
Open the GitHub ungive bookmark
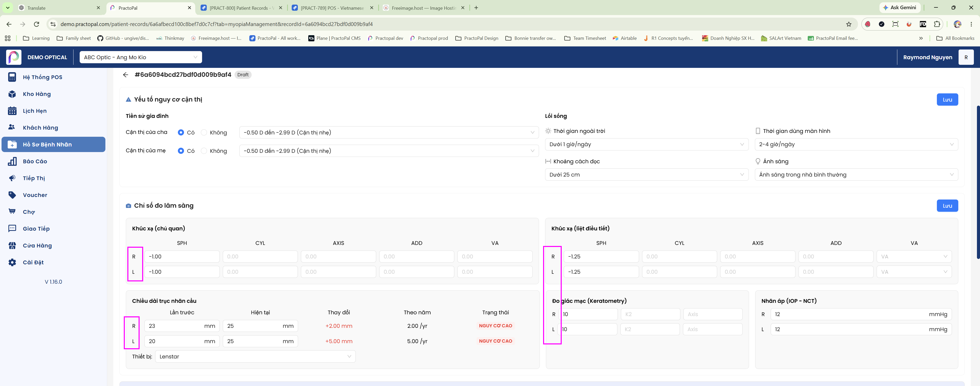click(123, 38)
